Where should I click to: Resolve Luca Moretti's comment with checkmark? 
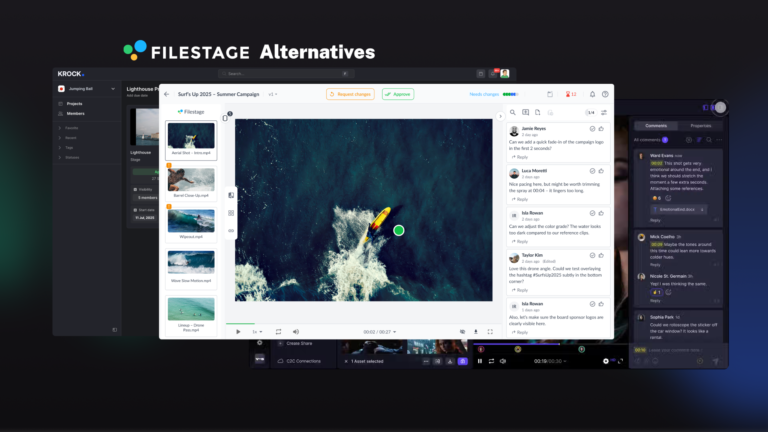pyautogui.click(x=592, y=171)
